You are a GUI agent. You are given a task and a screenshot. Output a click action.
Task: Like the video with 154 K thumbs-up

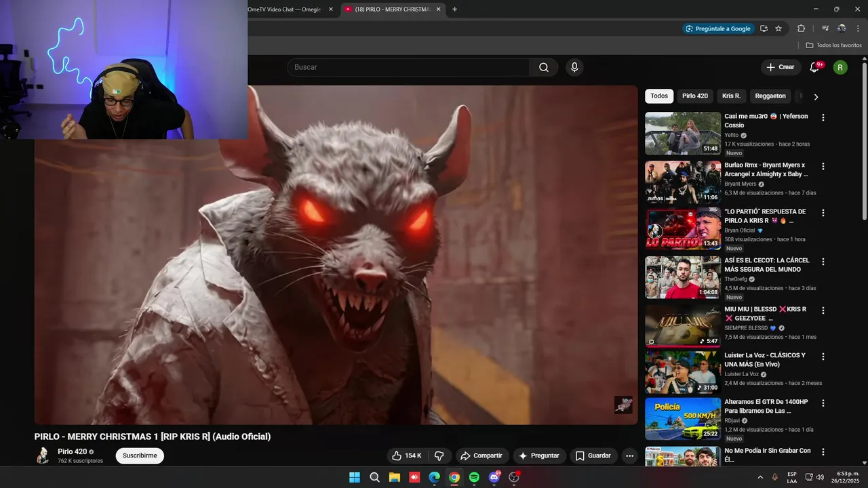(x=408, y=455)
